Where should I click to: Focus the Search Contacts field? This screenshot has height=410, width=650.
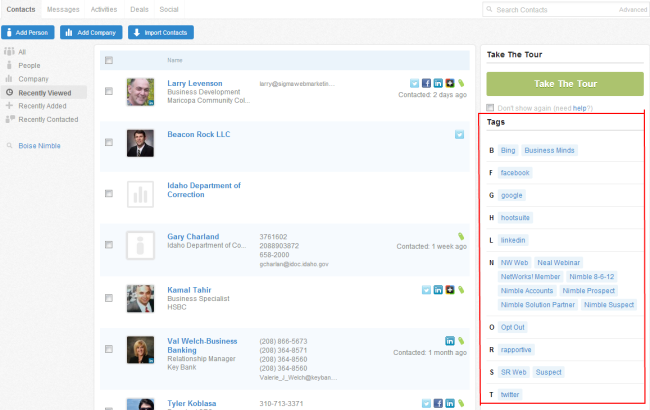(x=565, y=9)
